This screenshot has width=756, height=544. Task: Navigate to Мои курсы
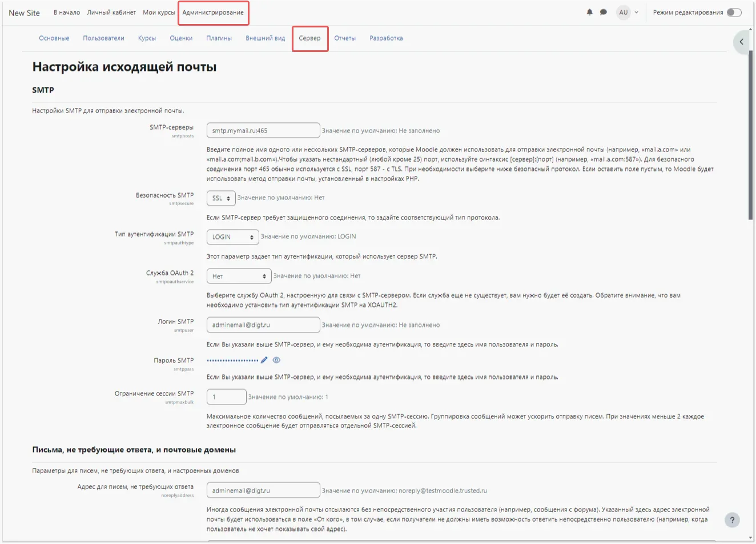159,11
